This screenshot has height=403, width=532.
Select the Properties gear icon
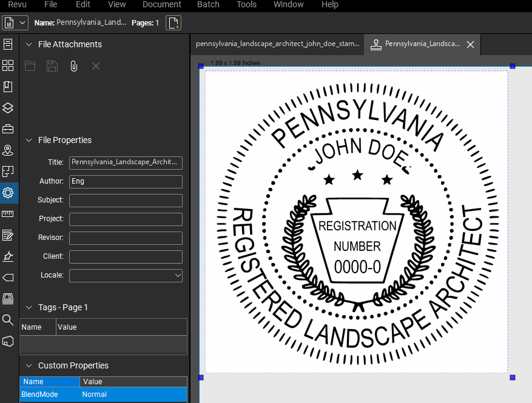8,193
